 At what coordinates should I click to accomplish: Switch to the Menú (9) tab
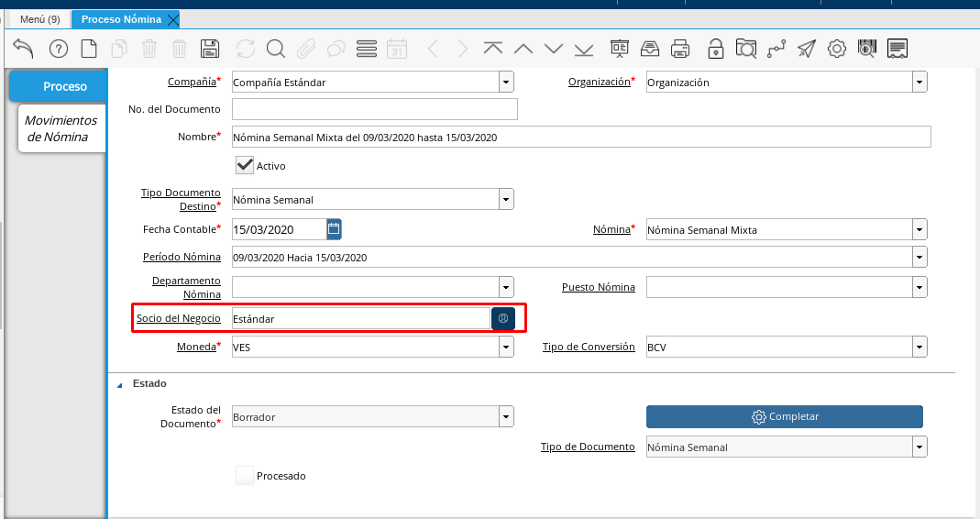point(40,19)
